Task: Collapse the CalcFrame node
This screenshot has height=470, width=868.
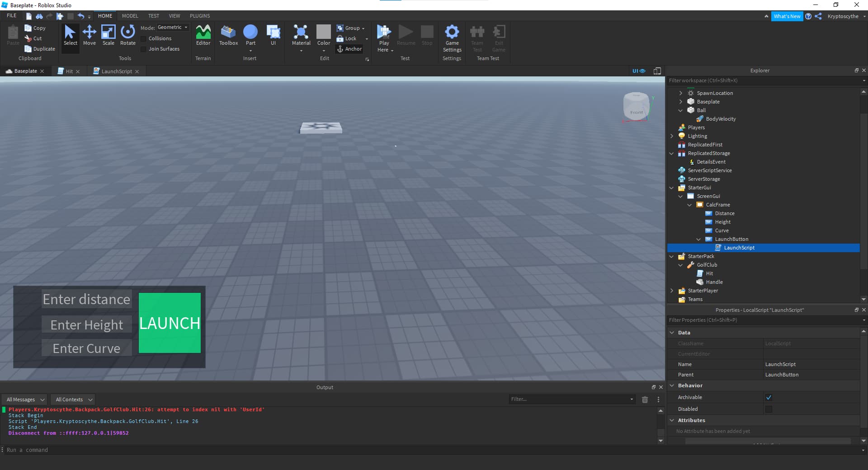Action: (x=689, y=205)
